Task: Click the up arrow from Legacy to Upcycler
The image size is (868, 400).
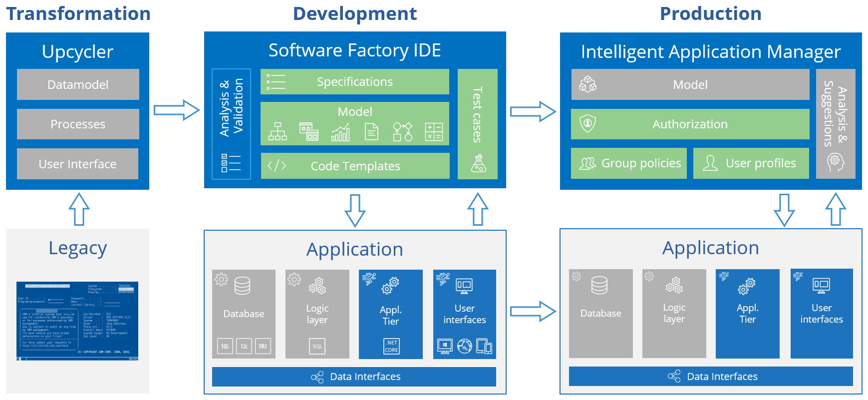Action: [79, 209]
